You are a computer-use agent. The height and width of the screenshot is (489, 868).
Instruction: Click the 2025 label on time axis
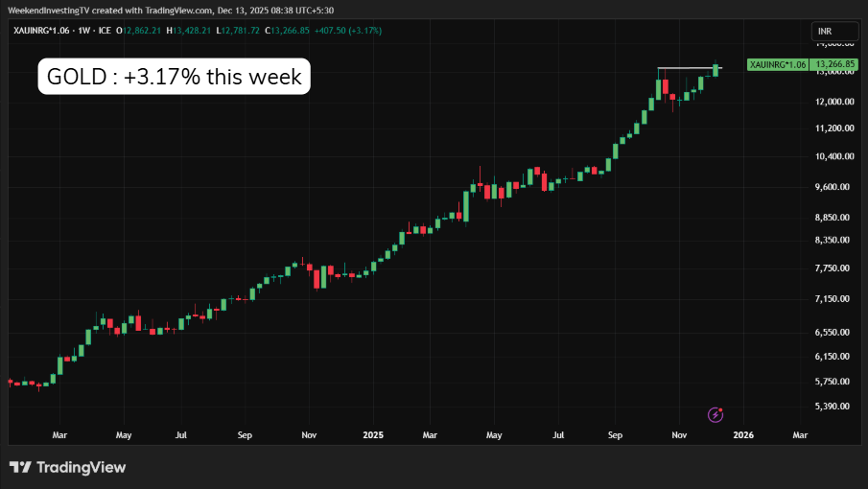(x=375, y=434)
